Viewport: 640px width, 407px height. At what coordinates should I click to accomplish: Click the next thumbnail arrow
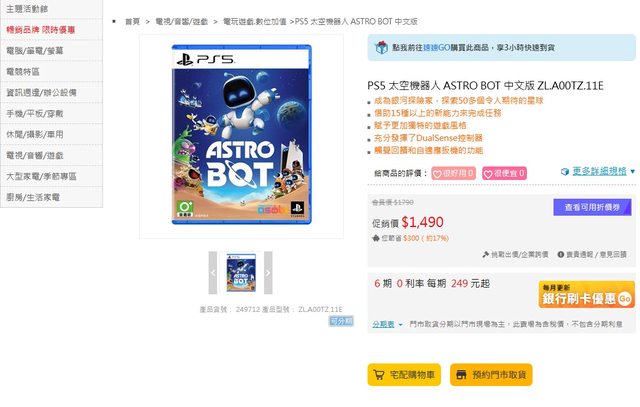pos(267,273)
